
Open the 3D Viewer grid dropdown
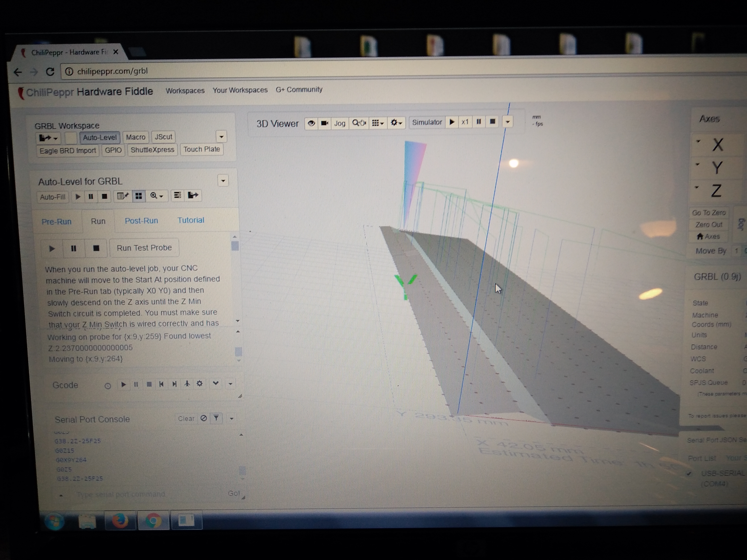(378, 123)
